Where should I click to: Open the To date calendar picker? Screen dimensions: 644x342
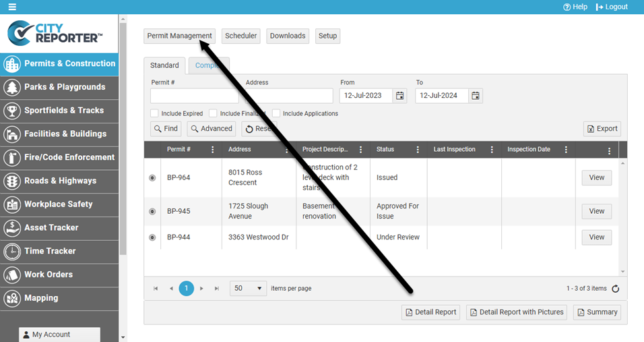(476, 96)
